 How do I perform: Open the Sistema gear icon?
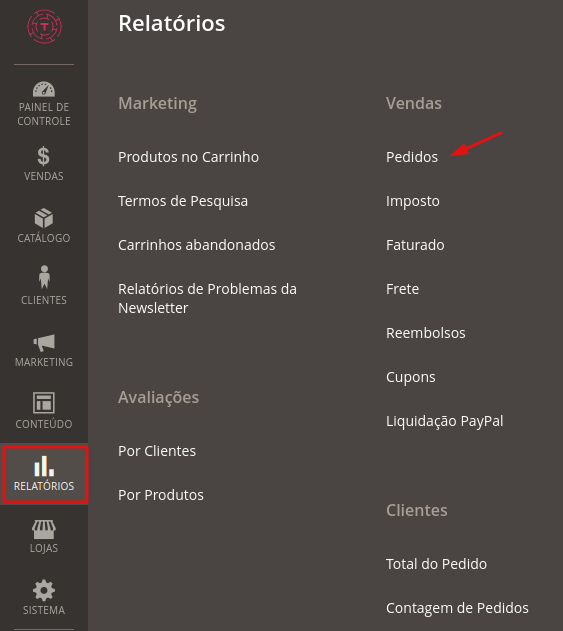(x=44, y=591)
